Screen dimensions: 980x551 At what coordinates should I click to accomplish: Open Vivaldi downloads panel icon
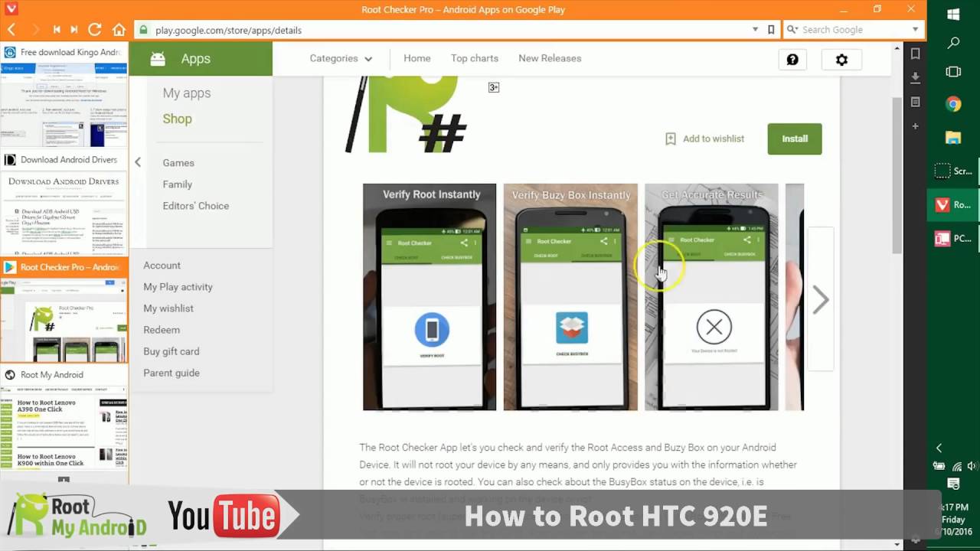click(915, 77)
